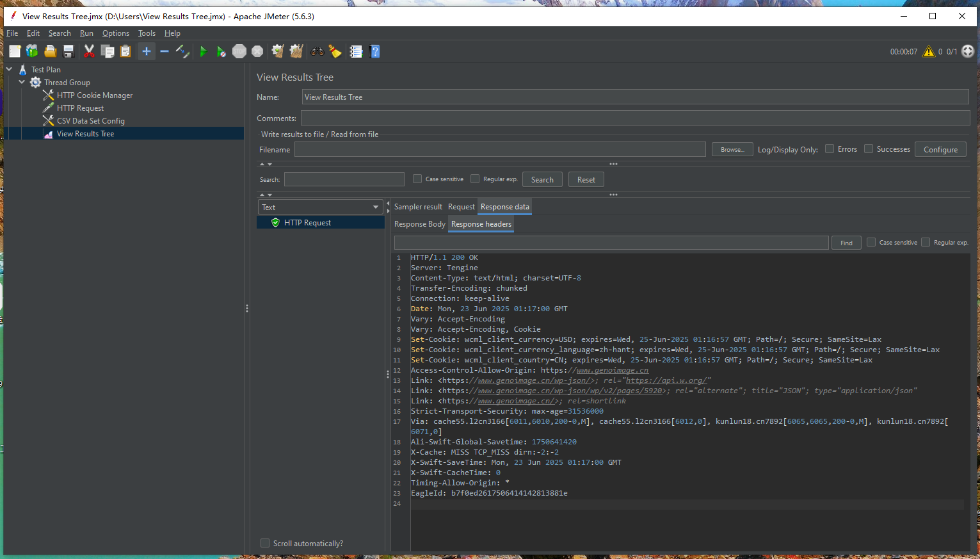
Task: Click the remote engine status icon beside 0/1
Action: [968, 51]
